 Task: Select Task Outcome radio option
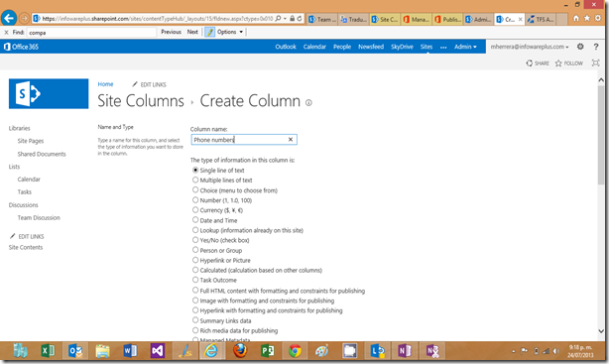click(x=195, y=280)
